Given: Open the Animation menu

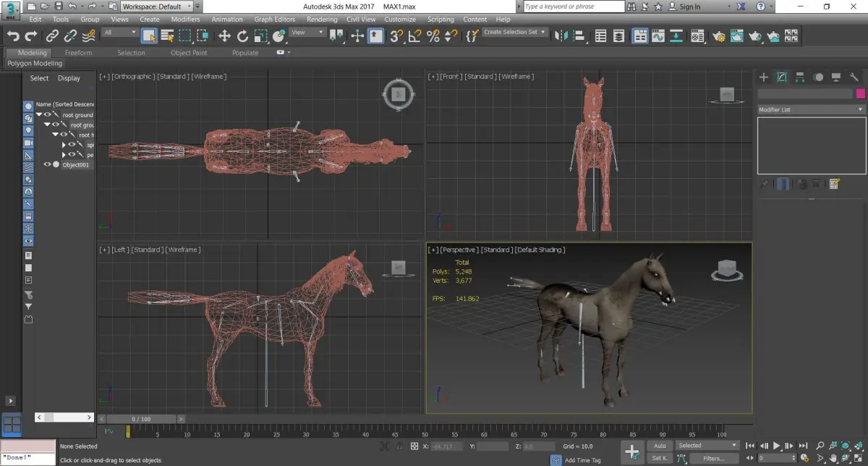Looking at the screenshot, I should click(227, 20).
